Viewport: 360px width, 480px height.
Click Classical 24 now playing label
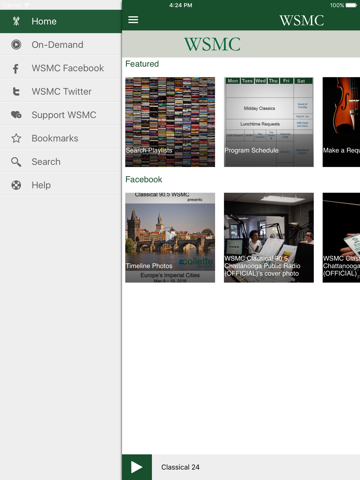point(180,467)
